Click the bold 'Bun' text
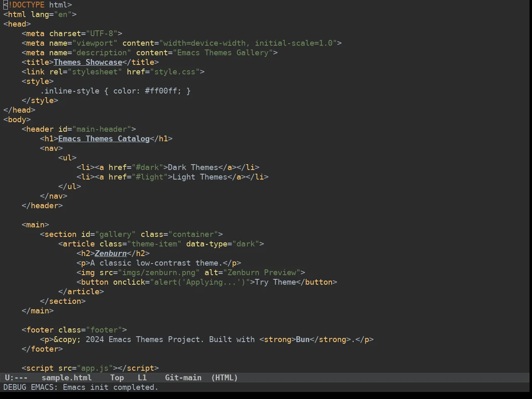The width and height of the screenshot is (532, 399). [303, 340]
